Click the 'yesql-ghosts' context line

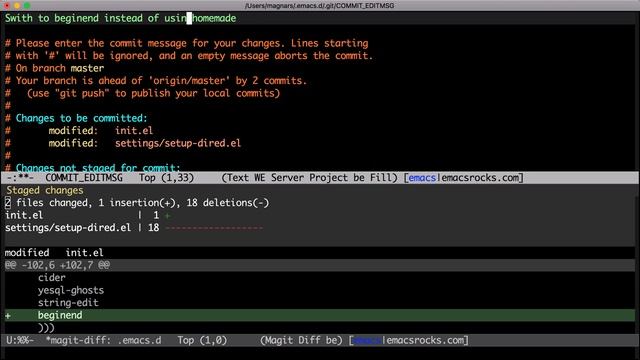(x=71, y=291)
